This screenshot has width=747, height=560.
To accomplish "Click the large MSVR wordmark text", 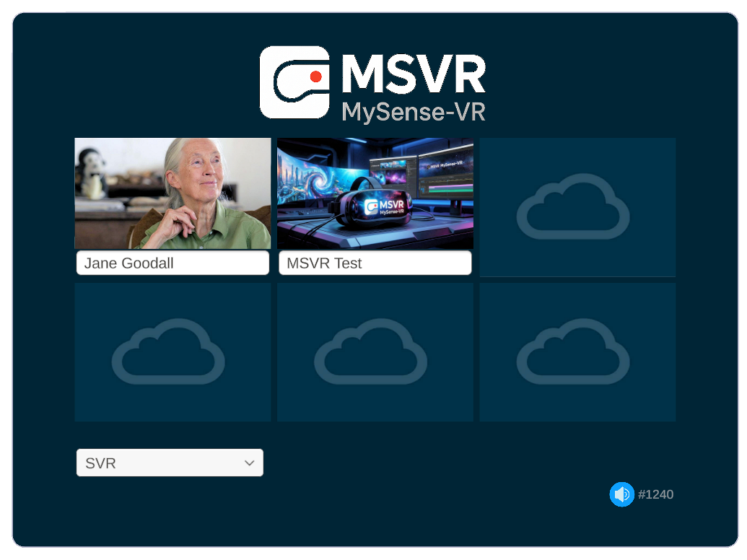I will pos(413,74).
